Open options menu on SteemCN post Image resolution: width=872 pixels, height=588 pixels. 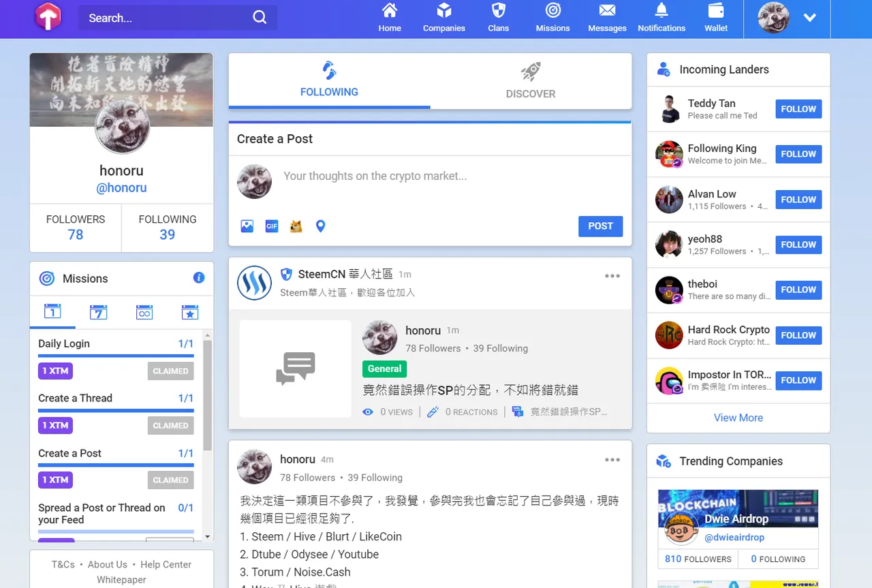(612, 276)
